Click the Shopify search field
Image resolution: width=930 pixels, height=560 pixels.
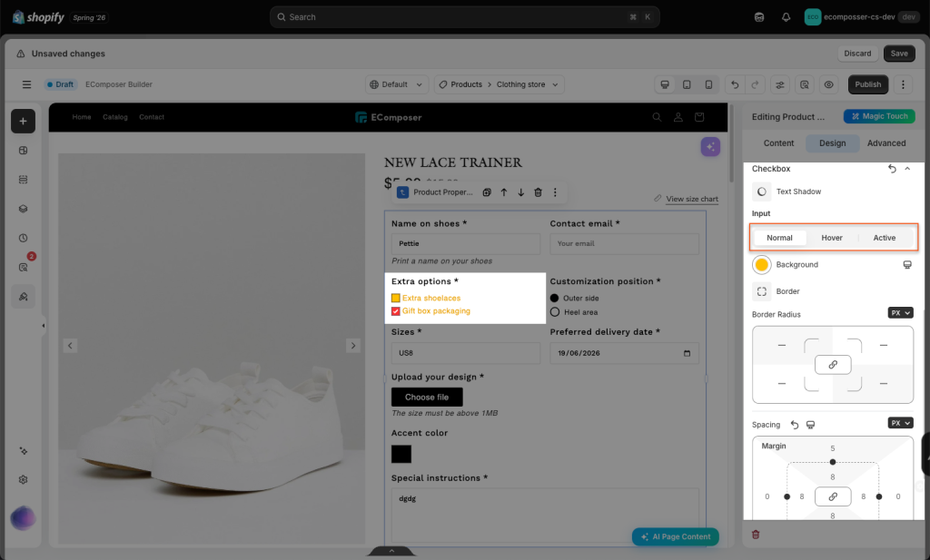tap(464, 17)
